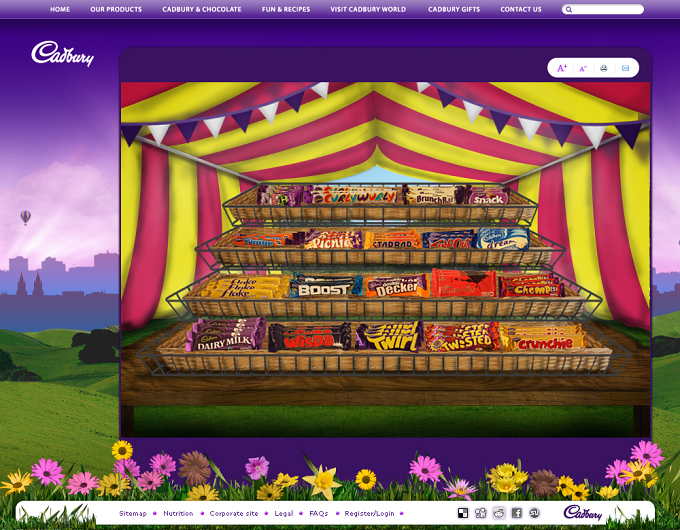The height and width of the screenshot is (530, 680).
Task: Open Cadbury & Chocolate menu
Action: [202, 9]
